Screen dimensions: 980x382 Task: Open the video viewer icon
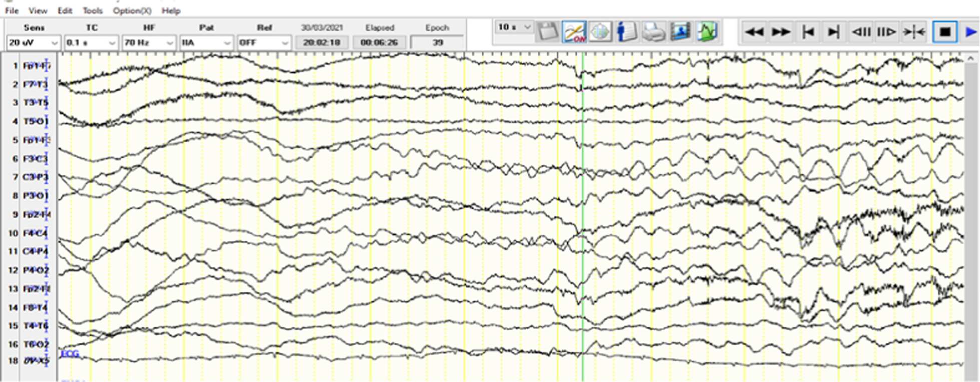coord(680,32)
